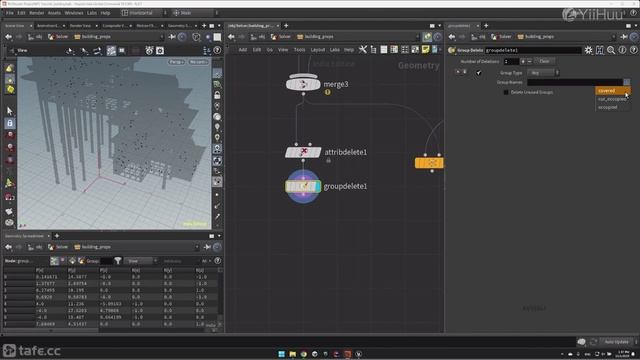
Task: Open the View dropdown in geometry spreadsheet
Action: tap(140, 261)
